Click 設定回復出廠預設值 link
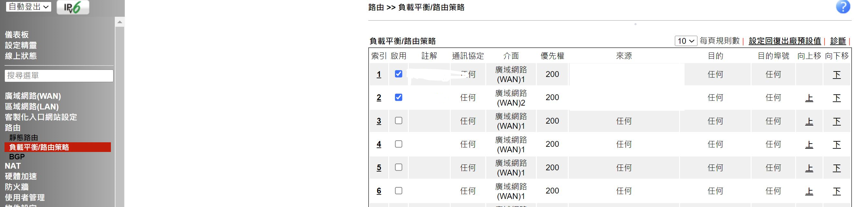Image resolution: width=868 pixels, height=207 pixels. (x=785, y=41)
